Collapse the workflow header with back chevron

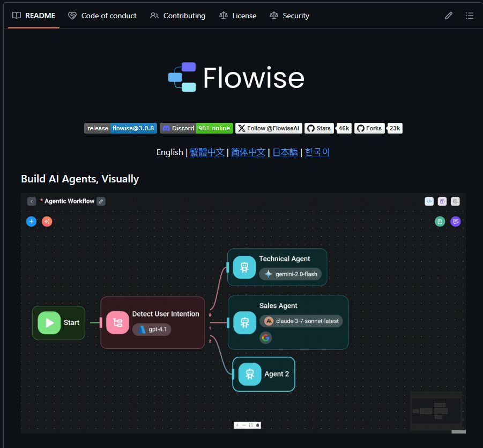32,201
